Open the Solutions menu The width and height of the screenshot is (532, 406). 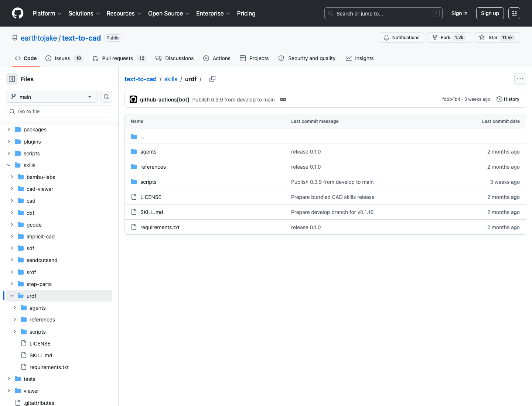pyautogui.click(x=84, y=13)
